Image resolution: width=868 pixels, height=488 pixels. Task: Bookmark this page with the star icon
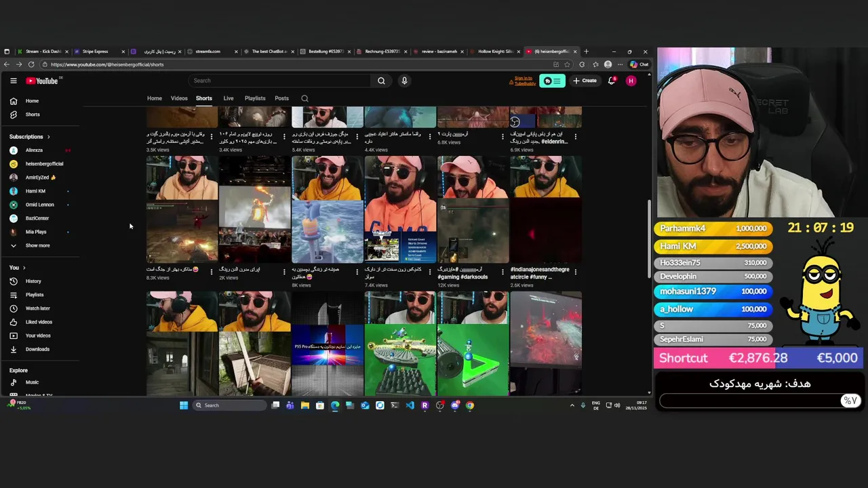pos(568,64)
